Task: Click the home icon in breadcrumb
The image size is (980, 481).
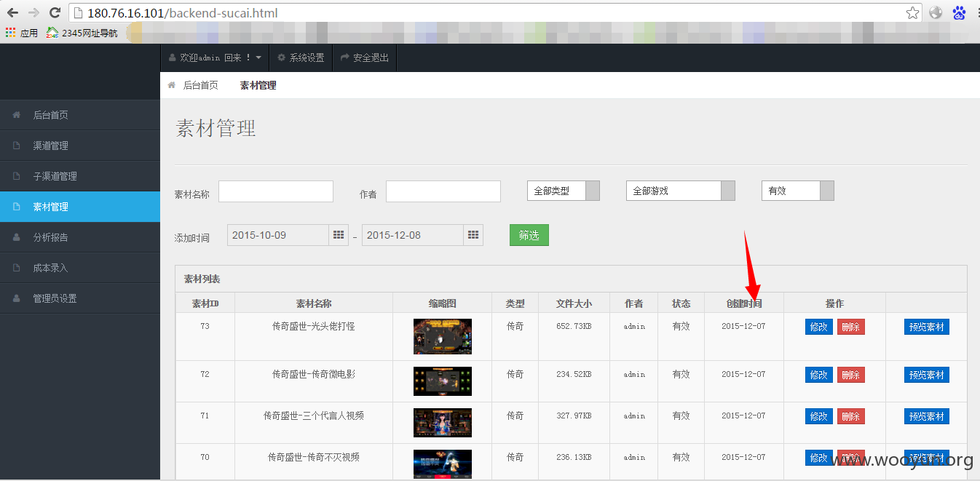Action: tap(172, 85)
